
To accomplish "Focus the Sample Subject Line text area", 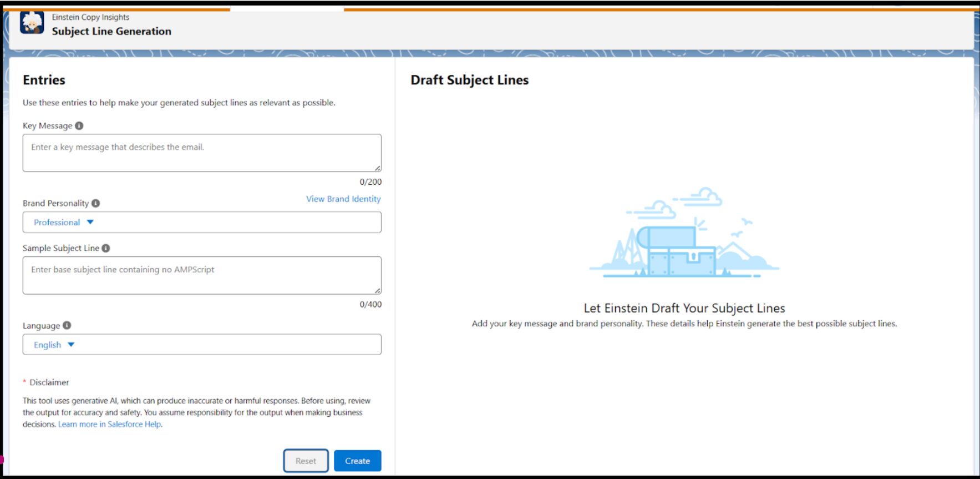I will (202, 275).
